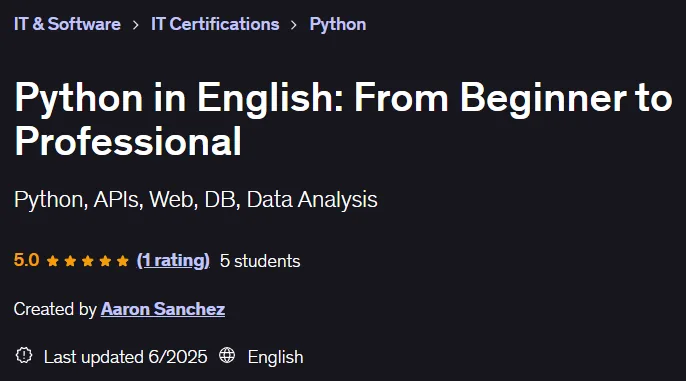Open the Python breadcrumb topic
686x381 pixels.
[x=338, y=24]
